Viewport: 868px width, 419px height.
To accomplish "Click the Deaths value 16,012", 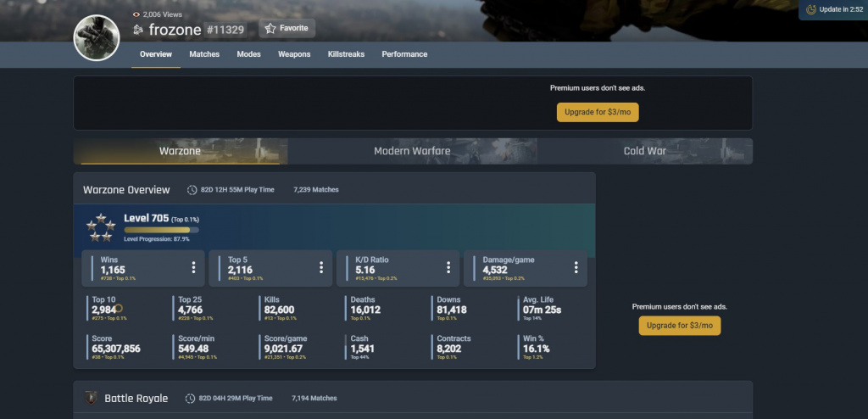I will point(365,310).
